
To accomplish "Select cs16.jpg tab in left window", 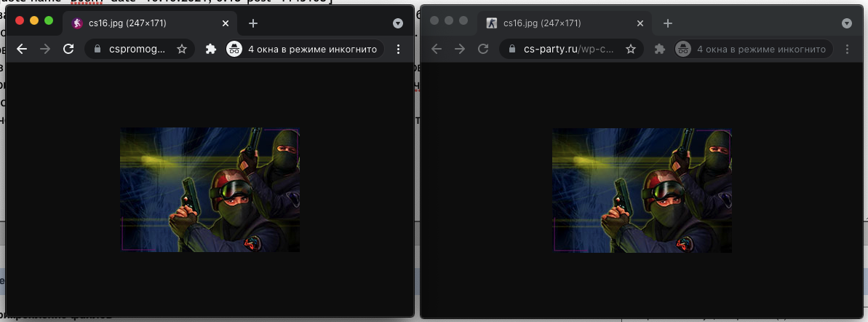I will [x=149, y=23].
